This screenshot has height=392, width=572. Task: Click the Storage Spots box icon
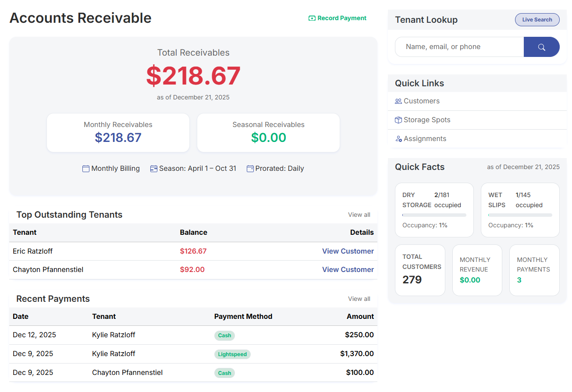398,120
